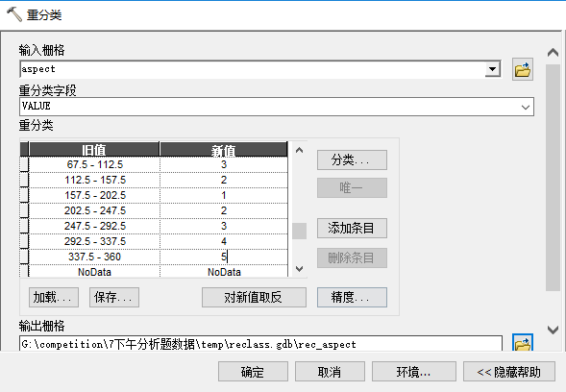The image size is (566, 392).
Task: Click the 精度... precision button
Action: point(352,298)
